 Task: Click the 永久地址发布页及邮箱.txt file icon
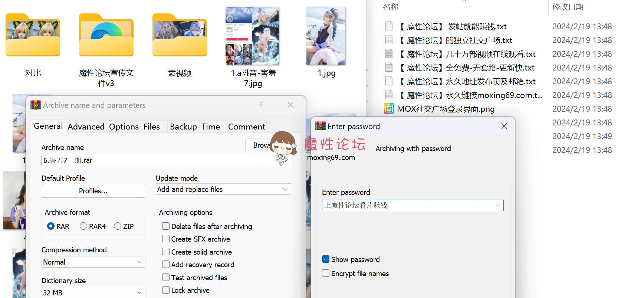[389, 81]
